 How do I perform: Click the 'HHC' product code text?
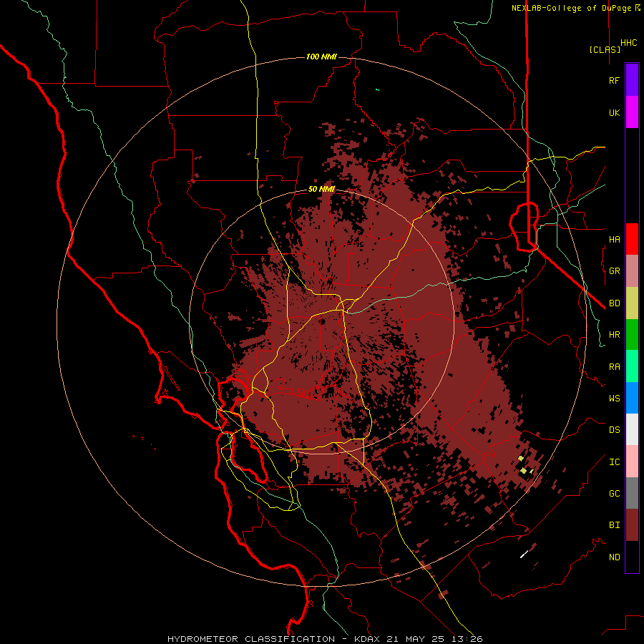(629, 43)
